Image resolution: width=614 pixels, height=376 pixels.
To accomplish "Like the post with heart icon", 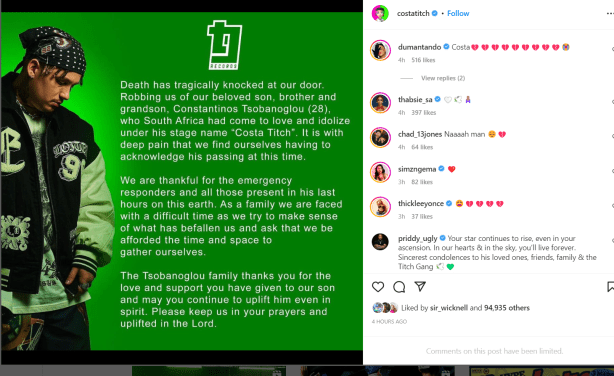I will pyautogui.click(x=378, y=287).
